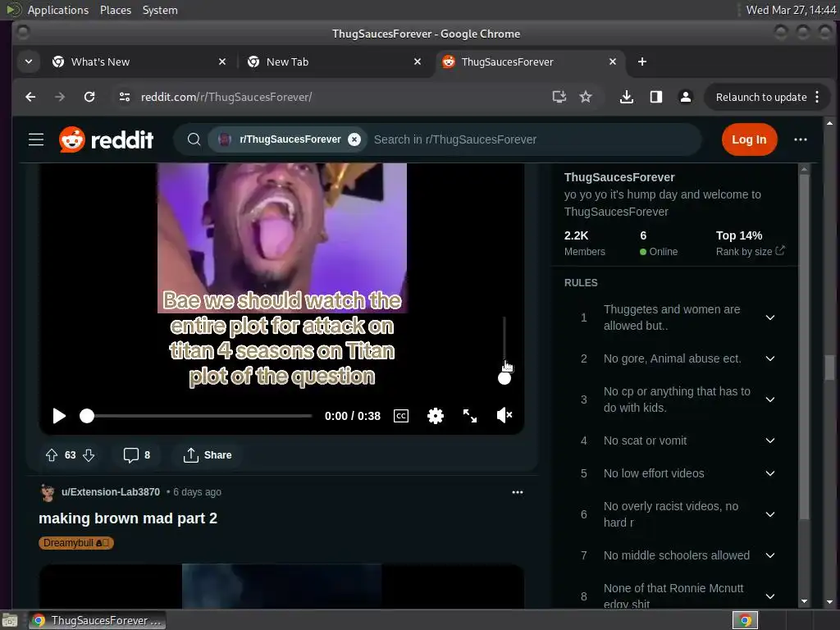Share the video post
The height and width of the screenshot is (630, 840).
(x=208, y=454)
